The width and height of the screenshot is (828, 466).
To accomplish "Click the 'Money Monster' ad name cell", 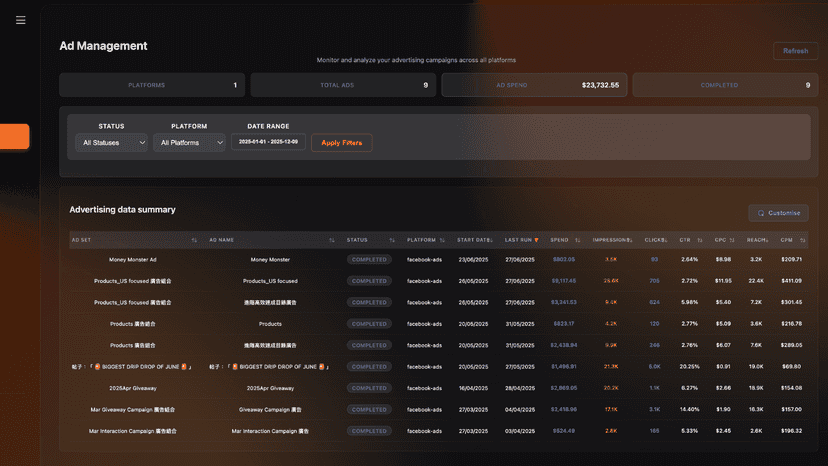I will [x=270, y=260].
